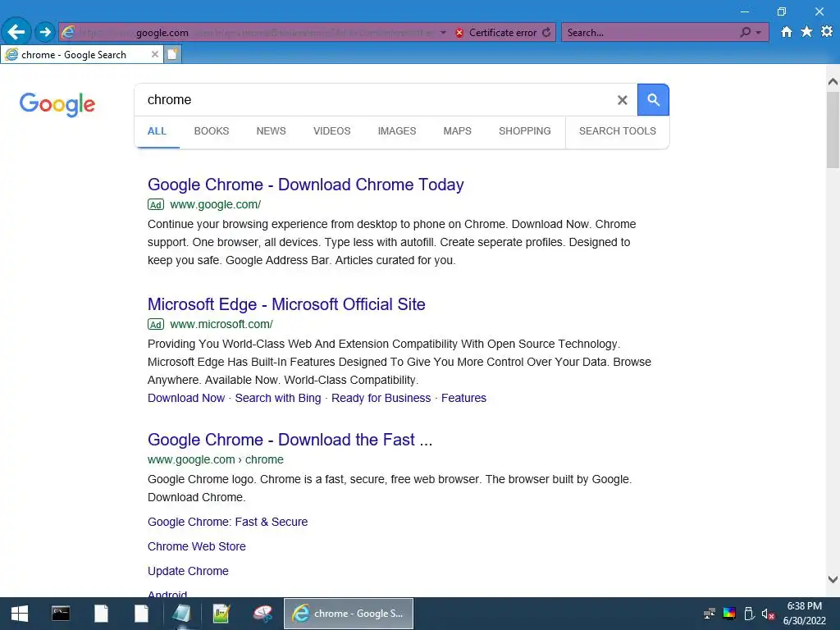The width and height of the screenshot is (840, 630).
Task: Open the address bar autocomplete dropdown arrow
Action: coord(443,33)
